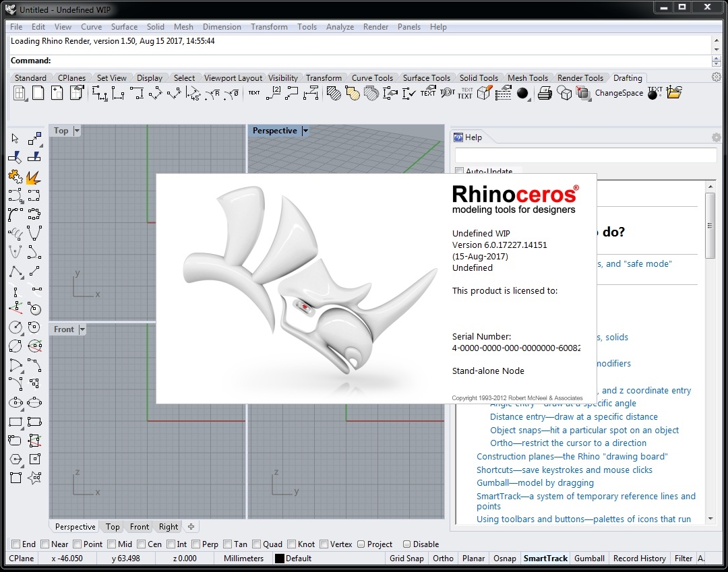Switch to the Curve Tools toolbar tab
The image size is (728, 572).
click(372, 78)
